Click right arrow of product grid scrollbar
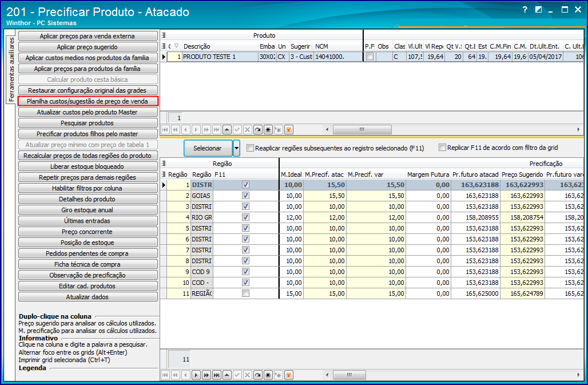The height and width of the screenshot is (385, 588). [578, 130]
